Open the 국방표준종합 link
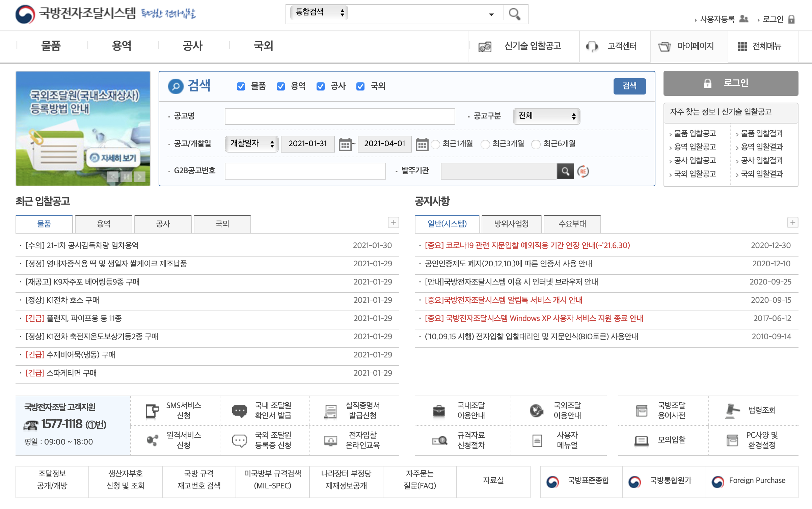This screenshot has width=812, height=509. click(x=581, y=482)
